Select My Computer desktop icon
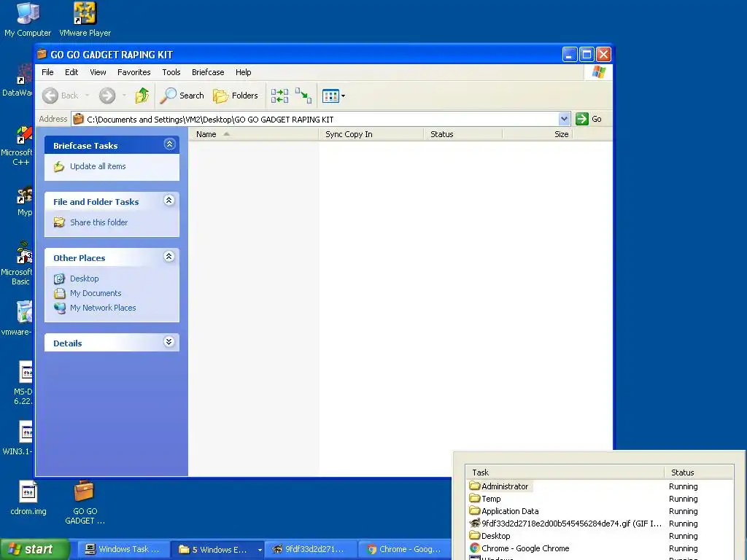 point(28,20)
